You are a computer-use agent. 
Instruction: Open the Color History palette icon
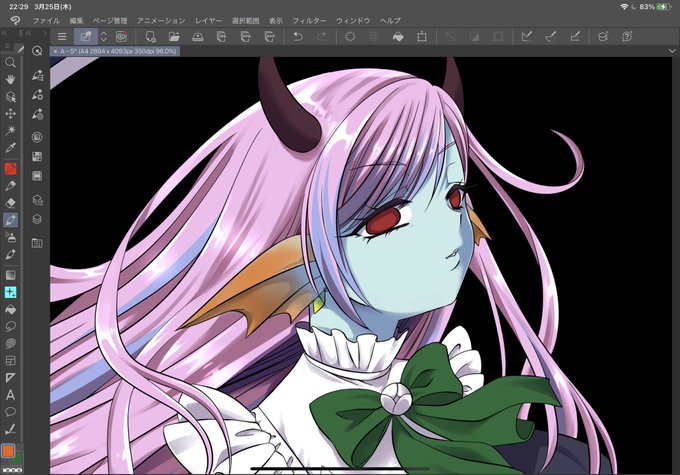click(x=37, y=176)
